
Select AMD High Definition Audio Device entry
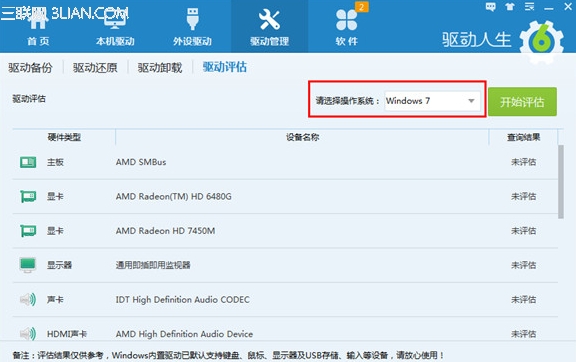coord(184,334)
